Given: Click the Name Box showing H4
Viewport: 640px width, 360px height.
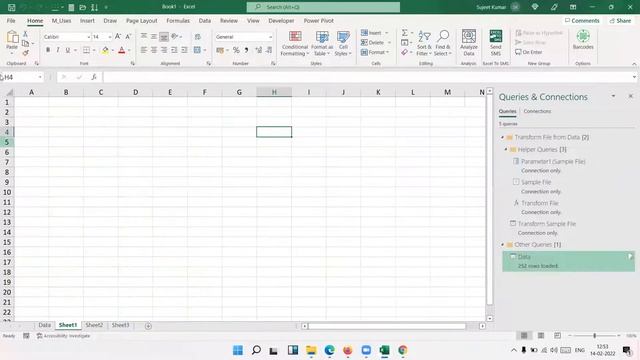Looking at the screenshot, I should pyautogui.click(x=21, y=77).
